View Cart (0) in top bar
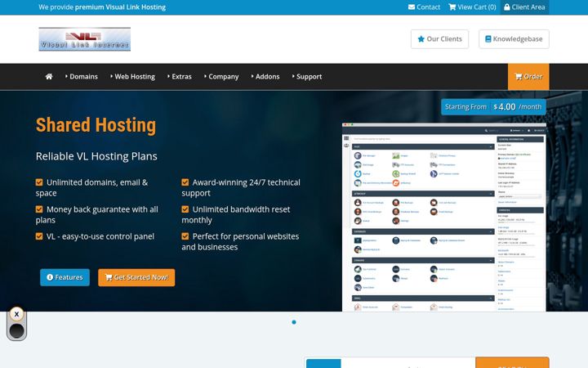The height and width of the screenshot is (368, 588). point(472,7)
